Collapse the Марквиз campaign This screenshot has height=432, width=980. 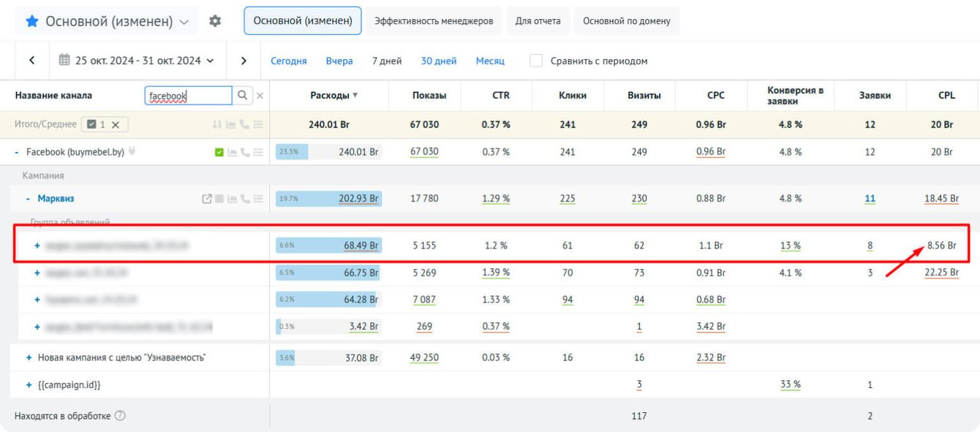coord(28,198)
